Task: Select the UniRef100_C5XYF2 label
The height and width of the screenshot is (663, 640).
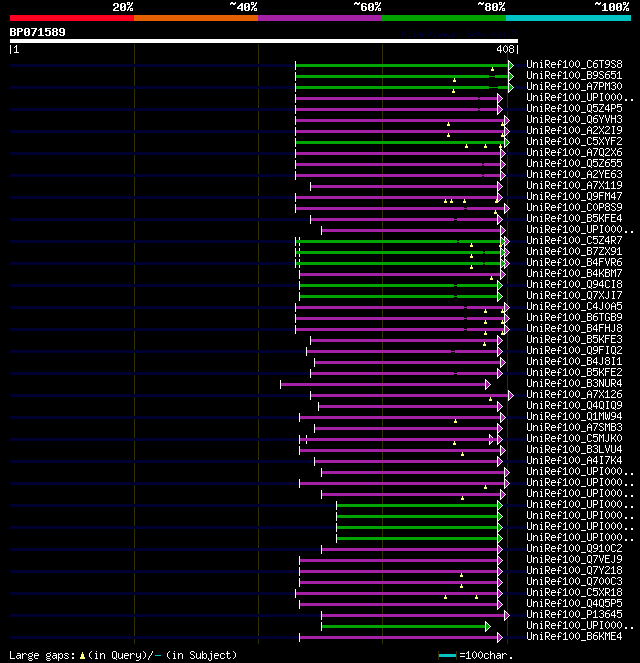Action: (x=574, y=141)
